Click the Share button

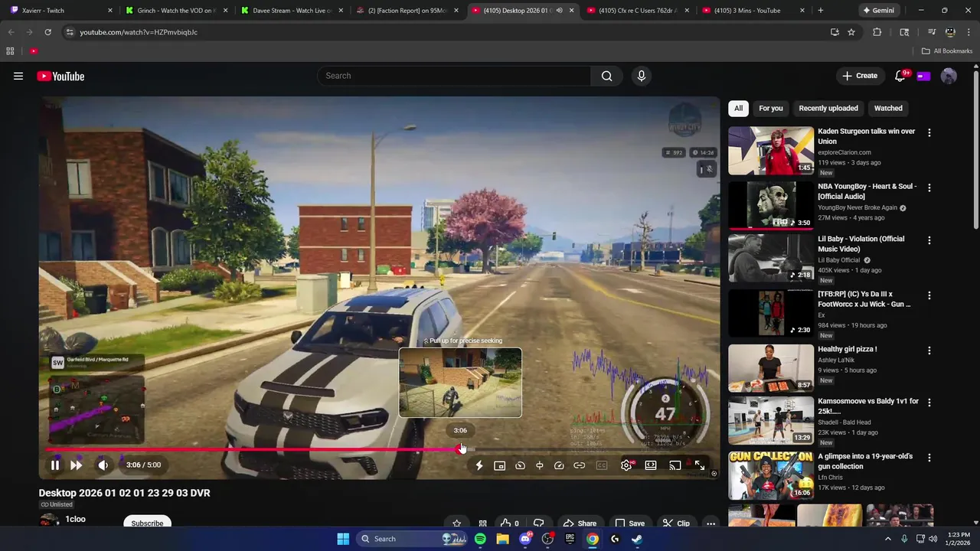(x=580, y=523)
